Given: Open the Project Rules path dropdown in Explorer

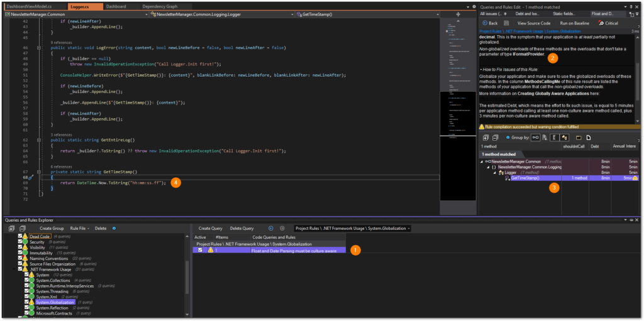Looking at the screenshot, I should (x=353, y=228).
